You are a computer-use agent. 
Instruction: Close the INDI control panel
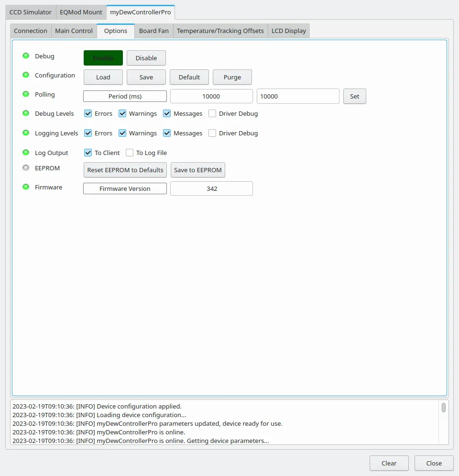(434, 463)
